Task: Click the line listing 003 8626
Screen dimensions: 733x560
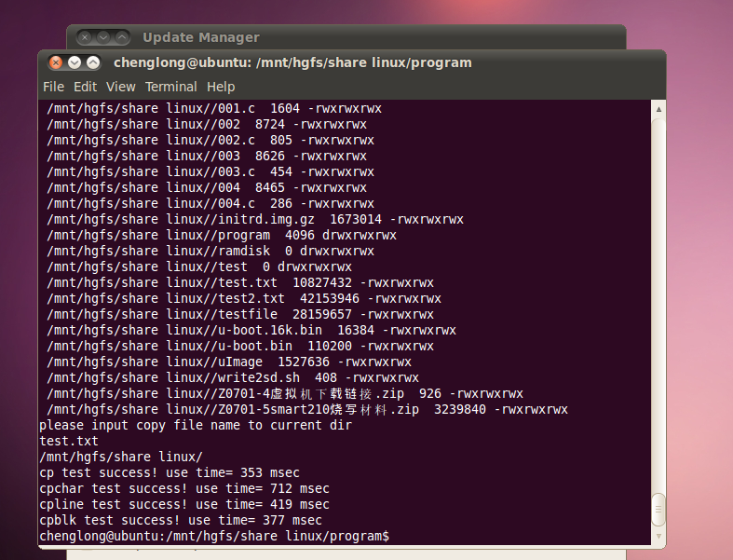Action: pyautogui.click(x=207, y=157)
